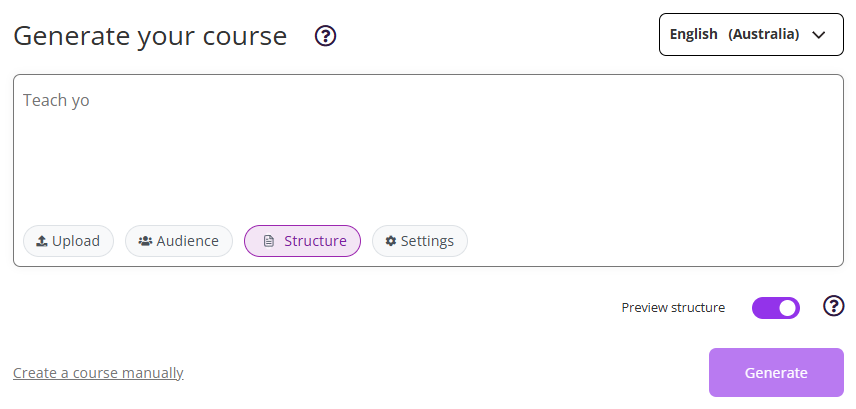Click the Generate your course heading
Viewport: 856px width, 409px height.
coord(150,36)
